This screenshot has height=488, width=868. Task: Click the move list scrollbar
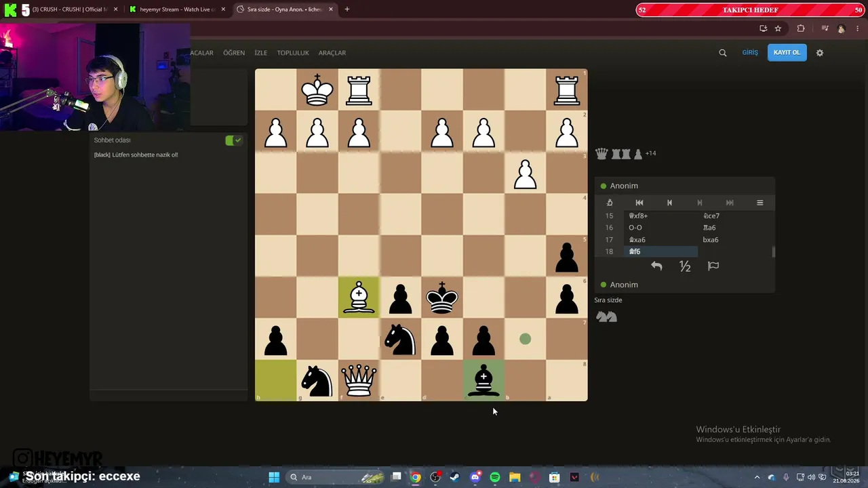pyautogui.click(x=773, y=252)
